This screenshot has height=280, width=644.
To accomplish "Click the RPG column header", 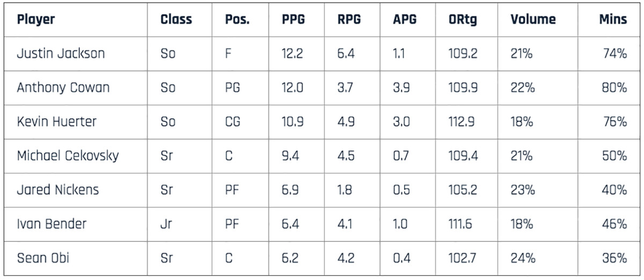I will pyautogui.click(x=349, y=20).
